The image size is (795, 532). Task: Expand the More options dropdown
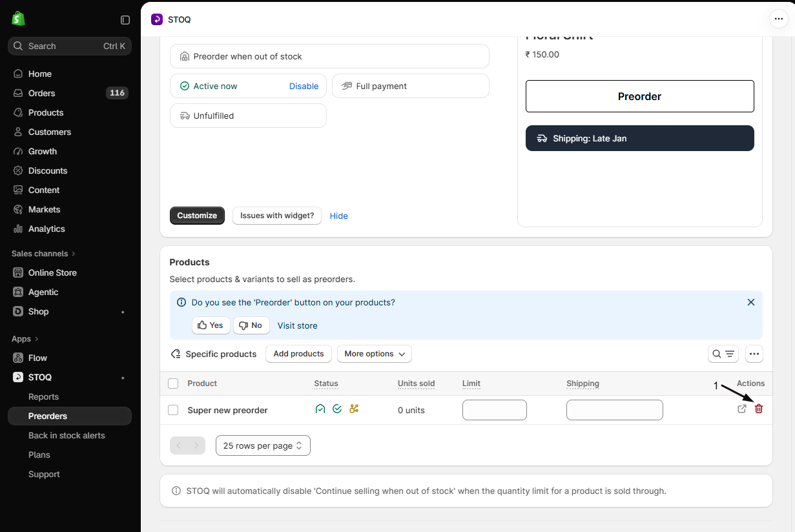click(375, 354)
